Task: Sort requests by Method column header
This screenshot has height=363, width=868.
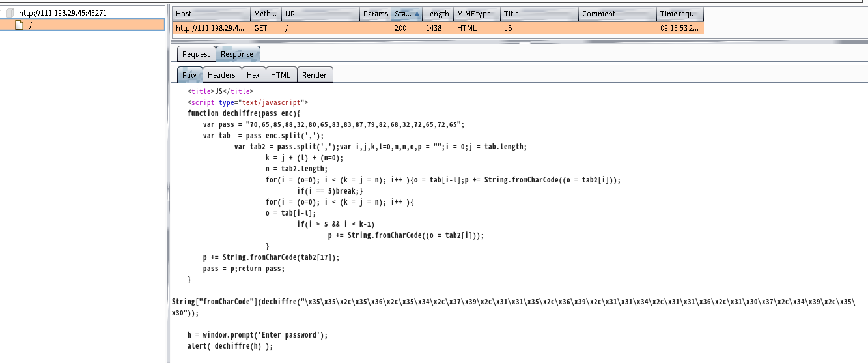Action: 266,14
